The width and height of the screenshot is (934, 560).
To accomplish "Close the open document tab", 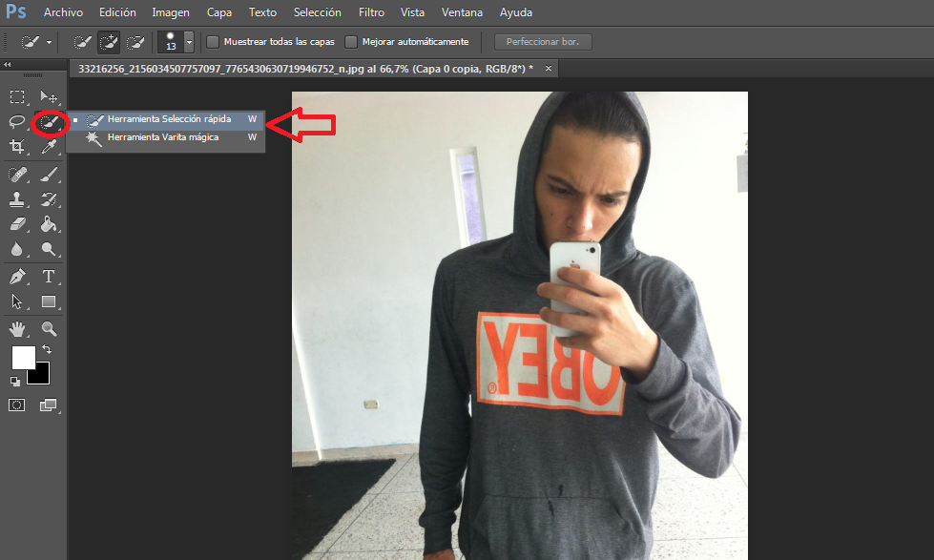I will point(549,69).
